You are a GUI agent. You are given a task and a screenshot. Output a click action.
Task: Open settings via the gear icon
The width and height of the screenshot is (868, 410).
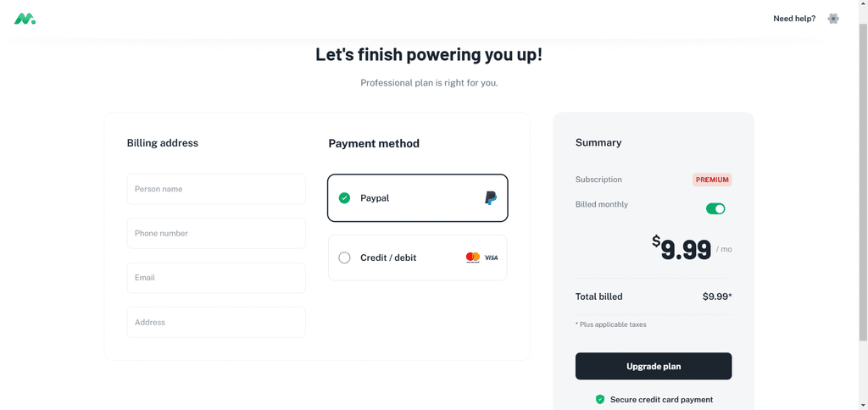pyautogui.click(x=833, y=19)
